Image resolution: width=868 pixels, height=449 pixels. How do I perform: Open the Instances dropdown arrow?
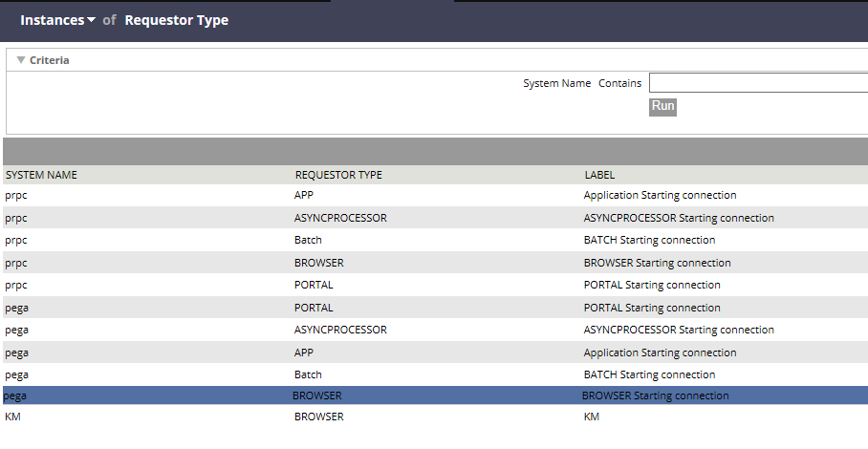coord(92,20)
